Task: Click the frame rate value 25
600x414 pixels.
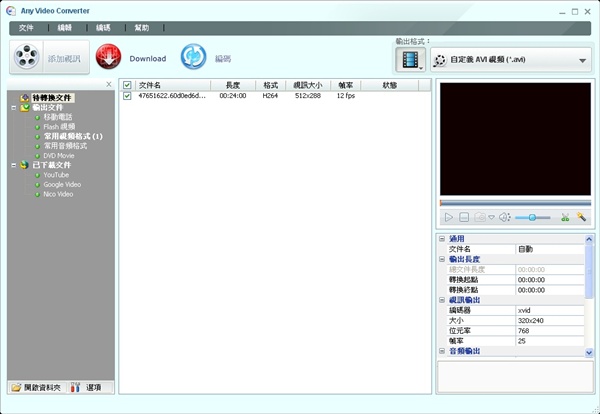Action: click(x=549, y=341)
